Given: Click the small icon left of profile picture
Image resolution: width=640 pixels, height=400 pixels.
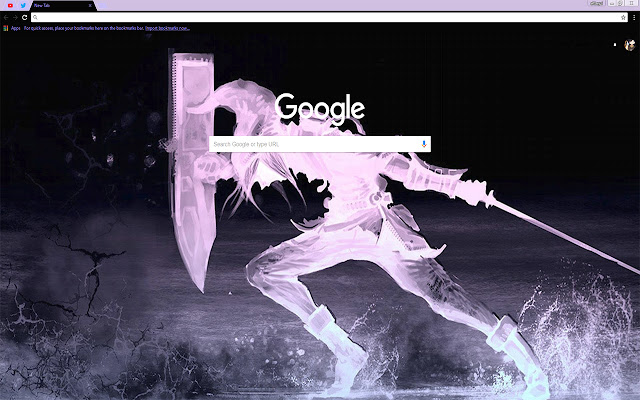Looking at the screenshot, I should (x=615, y=45).
